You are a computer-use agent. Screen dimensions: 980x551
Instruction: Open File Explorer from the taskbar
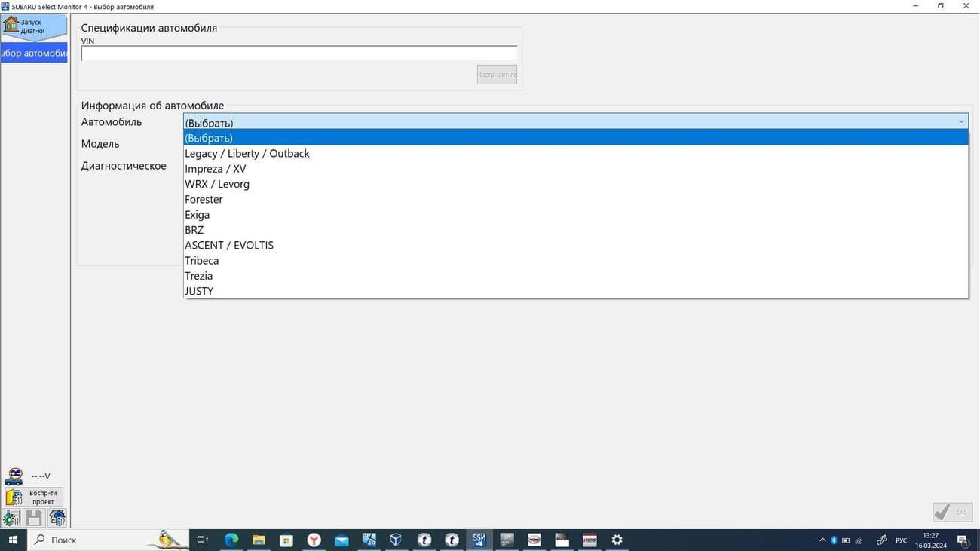tap(259, 540)
